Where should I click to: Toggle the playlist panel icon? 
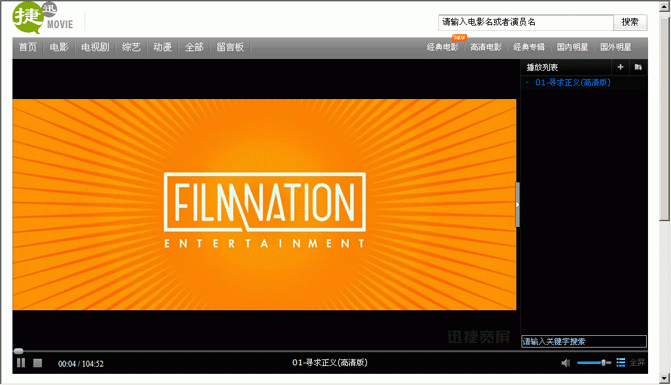click(x=621, y=362)
